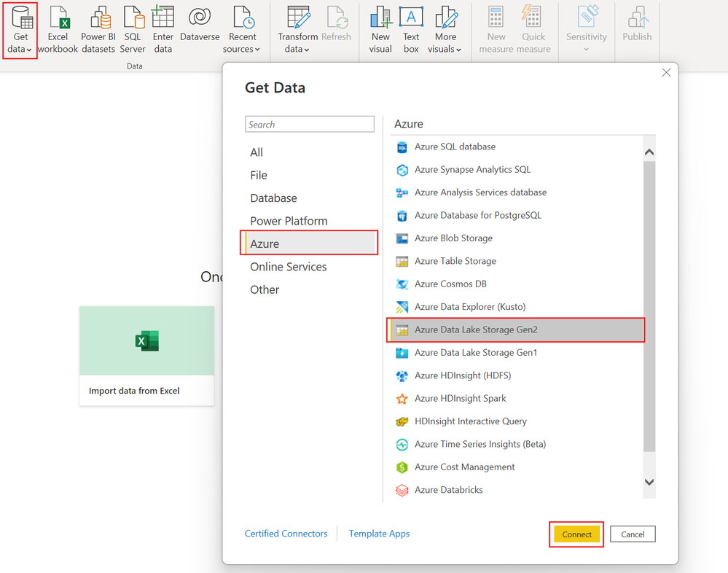Click Quick measure in the ribbon
728x573 pixels.
(533, 31)
